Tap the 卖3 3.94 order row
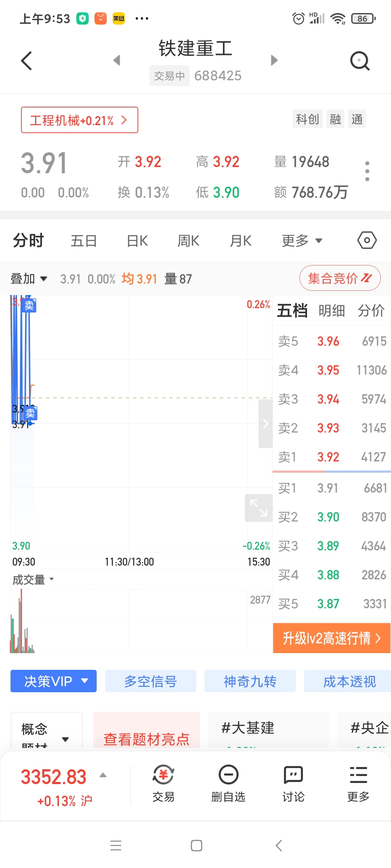This screenshot has height=868, width=391. coord(332,399)
